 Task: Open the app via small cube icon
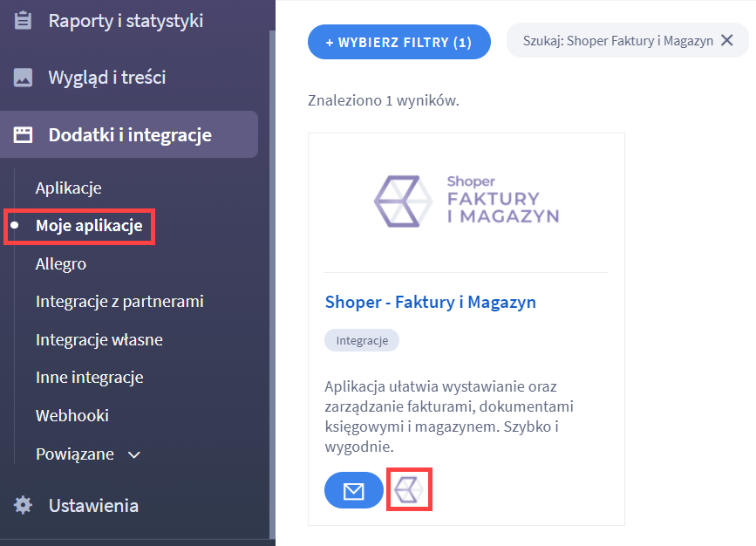click(x=409, y=489)
